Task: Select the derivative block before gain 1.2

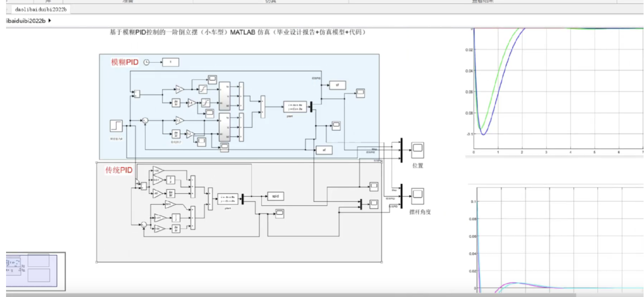Action: pos(176,134)
